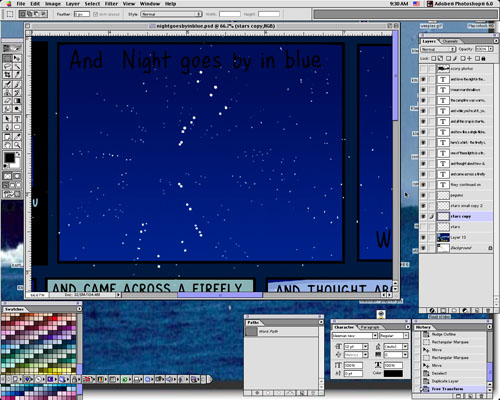
Task: Open the Opacity slider arrow
Action: 490,49
